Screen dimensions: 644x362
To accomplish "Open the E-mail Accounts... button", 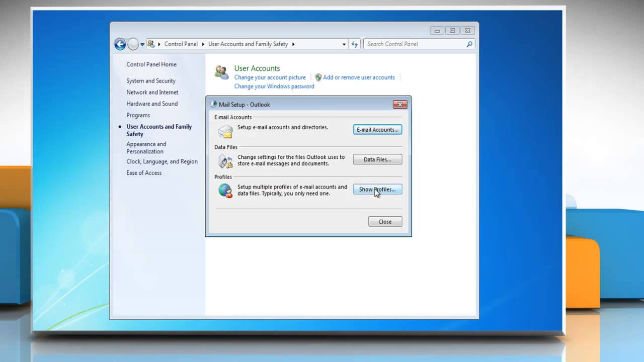I will tap(378, 130).
